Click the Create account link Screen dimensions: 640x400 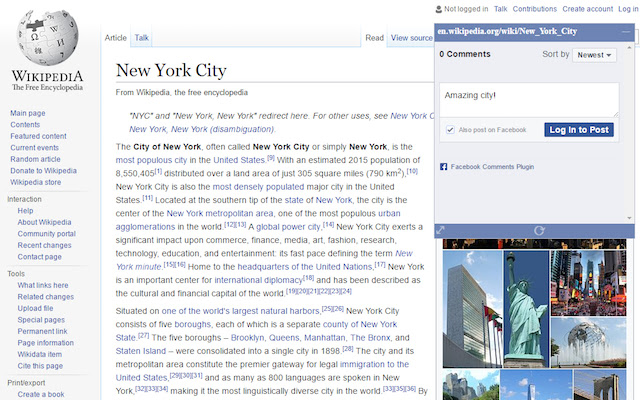(587, 9)
